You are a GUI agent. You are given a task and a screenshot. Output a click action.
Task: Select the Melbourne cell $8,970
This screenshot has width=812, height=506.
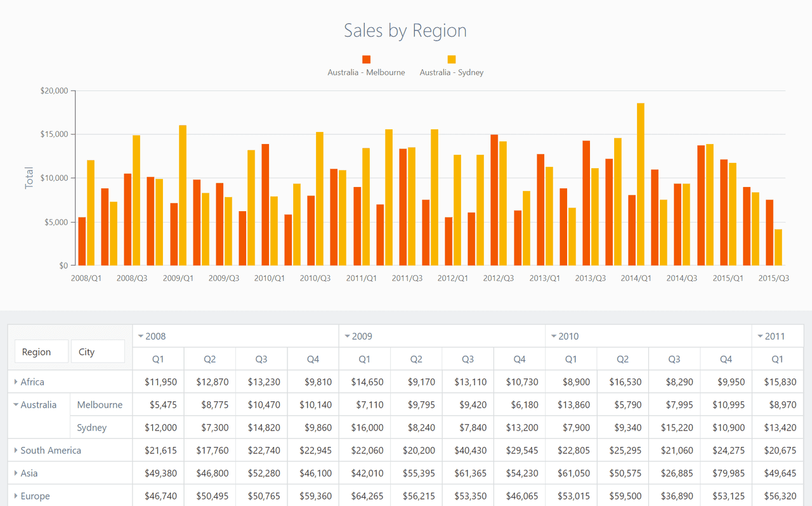coord(777,405)
